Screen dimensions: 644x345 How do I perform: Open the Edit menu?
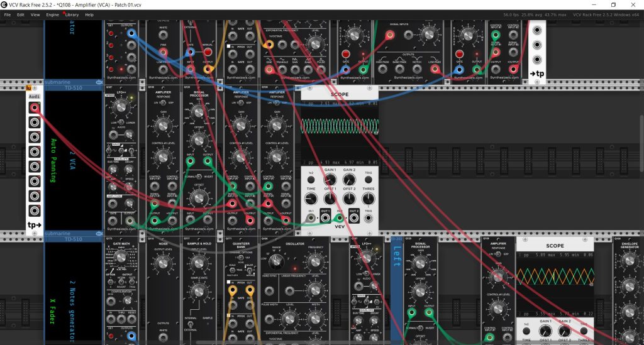point(21,15)
